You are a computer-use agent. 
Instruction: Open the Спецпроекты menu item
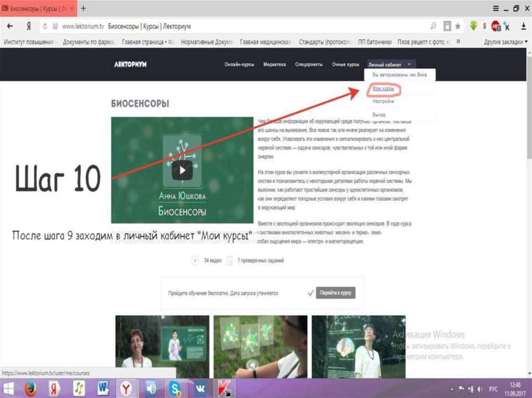point(309,64)
